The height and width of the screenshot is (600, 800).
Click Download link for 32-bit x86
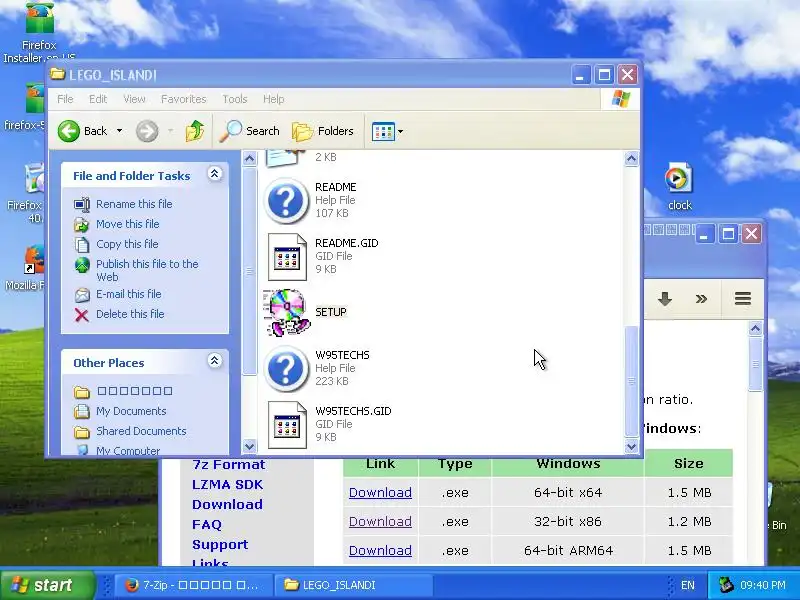click(x=380, y=521)
